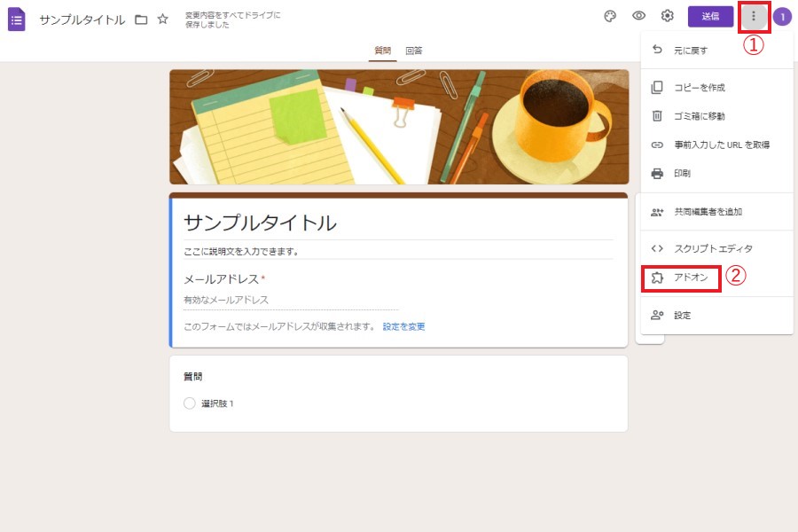Choose 事前入力した URL を取得
This screenshot has width=798, height=532.
[x=721, y=145]
